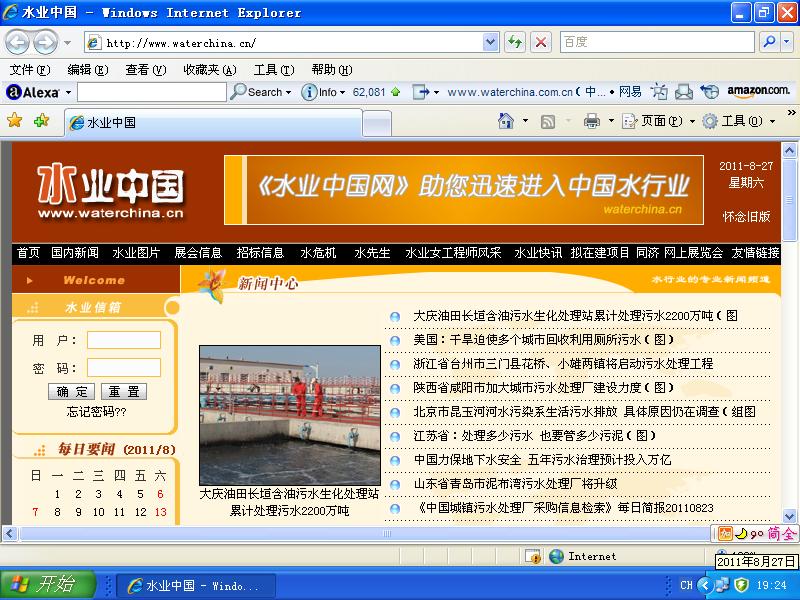The image size is (800, 600).
Task: Click the 确定 login button
Action: [72, 391]
